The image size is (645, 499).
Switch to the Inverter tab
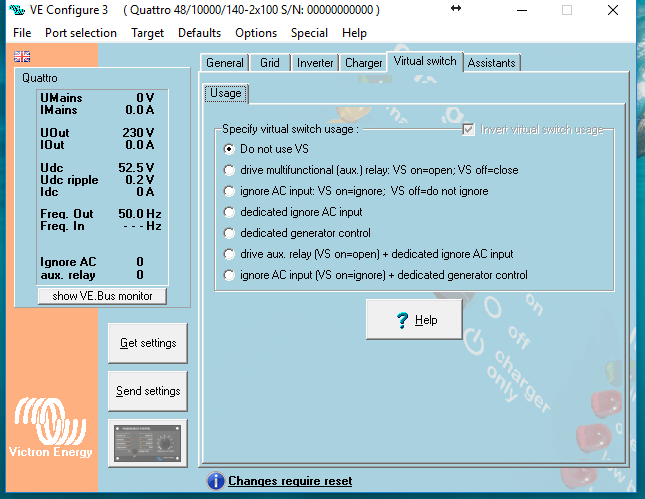click(315, 63)
